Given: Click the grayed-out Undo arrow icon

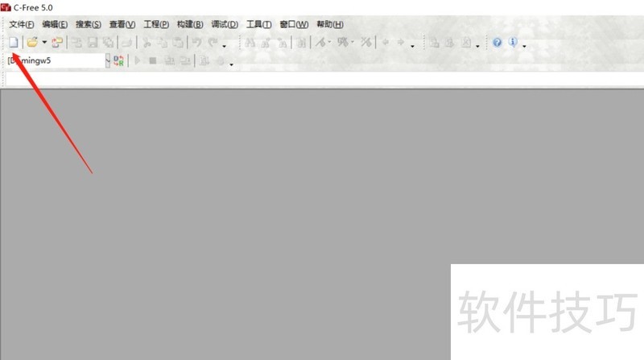Looking at the screenshot, I should 197,42.
